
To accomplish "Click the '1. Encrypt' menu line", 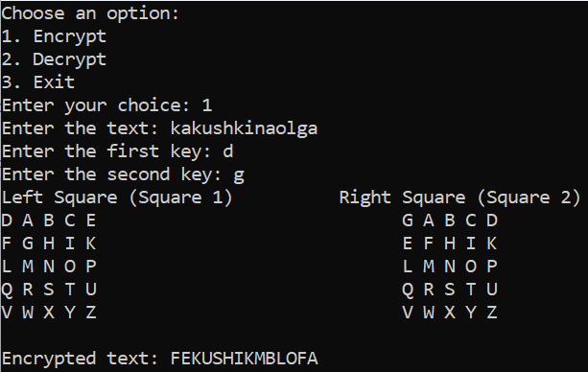I will click(x=54, y=37).
